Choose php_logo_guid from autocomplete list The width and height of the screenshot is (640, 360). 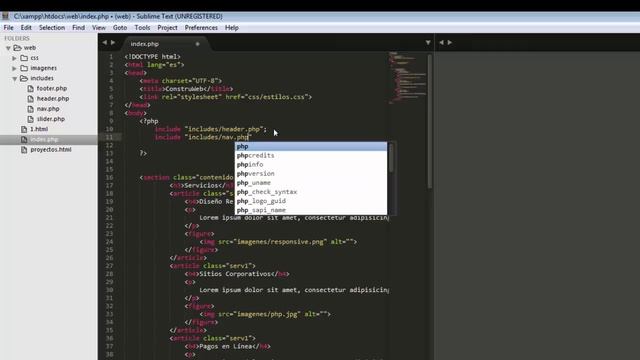click(311, 201)
